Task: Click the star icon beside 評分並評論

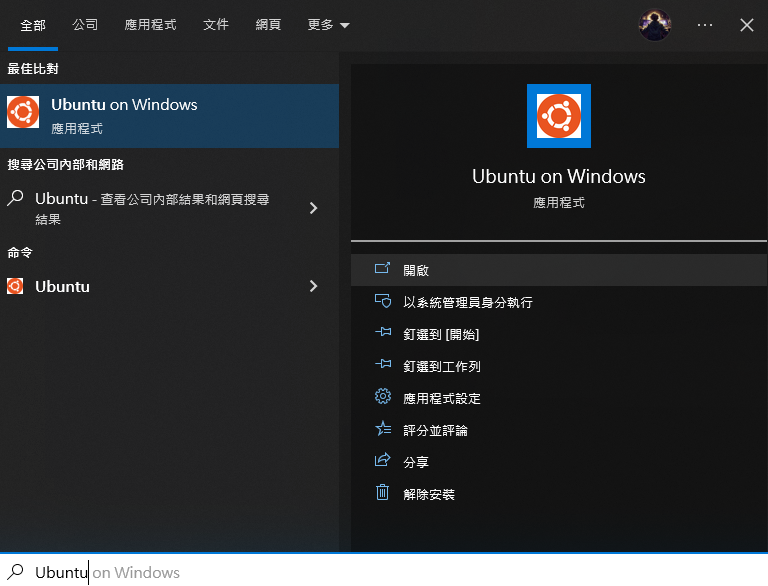Action: tap(383, 428)
